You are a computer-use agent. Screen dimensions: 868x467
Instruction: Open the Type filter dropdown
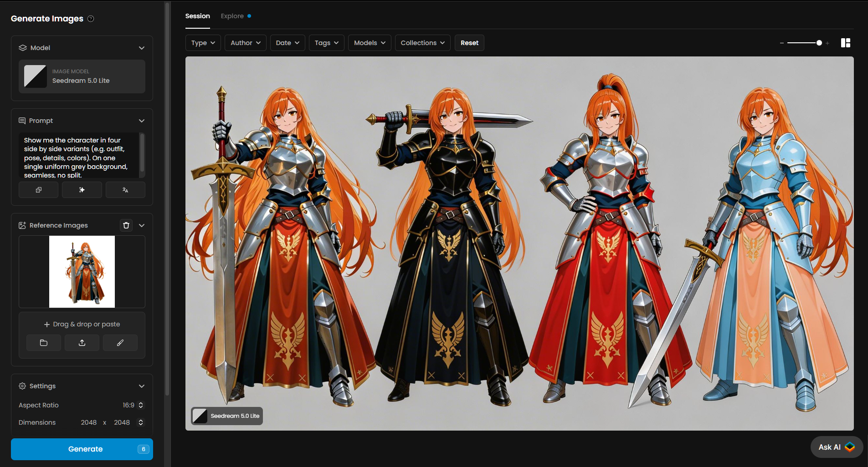203,43
